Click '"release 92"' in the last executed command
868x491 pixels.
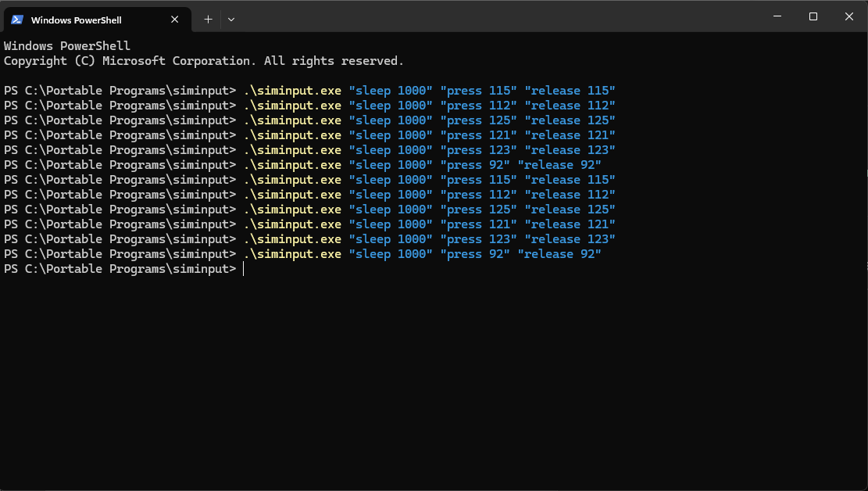pyautogui.click(x=559, y=254)
